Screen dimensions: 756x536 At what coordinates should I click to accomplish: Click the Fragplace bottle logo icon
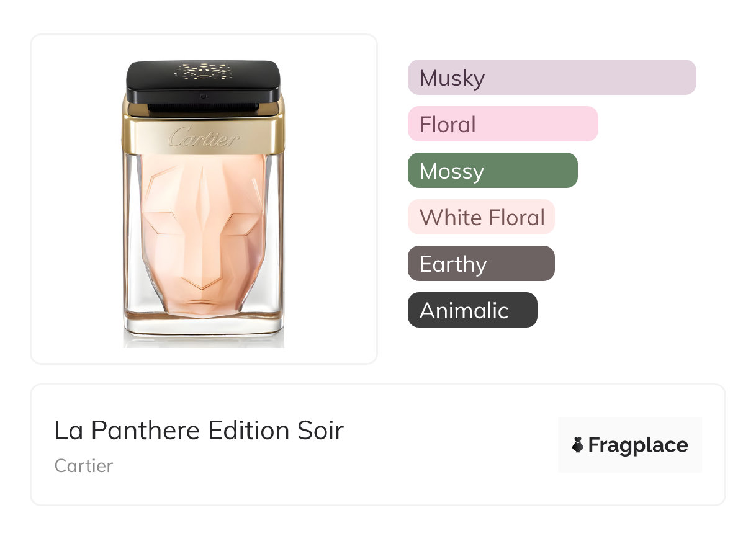(578, 445)
